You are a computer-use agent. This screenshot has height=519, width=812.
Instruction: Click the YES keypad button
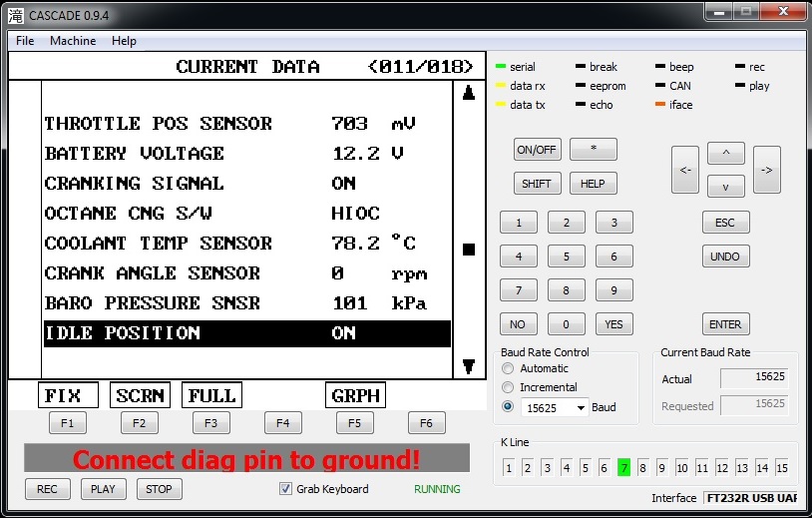coord(614,324)
